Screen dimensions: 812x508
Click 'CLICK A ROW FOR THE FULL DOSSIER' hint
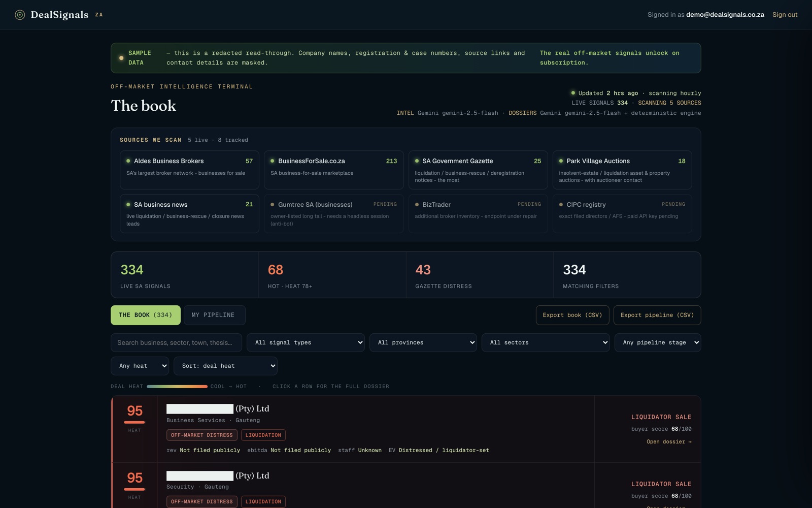click(x=331, y=387)
